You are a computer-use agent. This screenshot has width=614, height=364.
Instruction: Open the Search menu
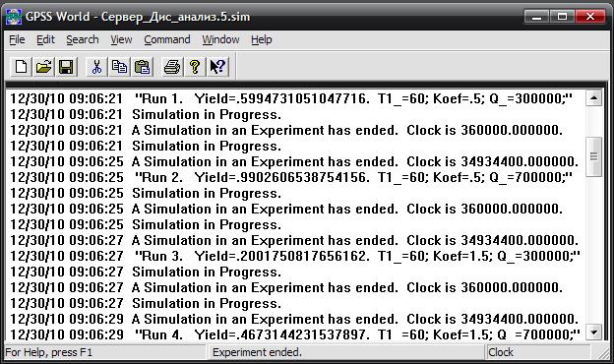83,39
